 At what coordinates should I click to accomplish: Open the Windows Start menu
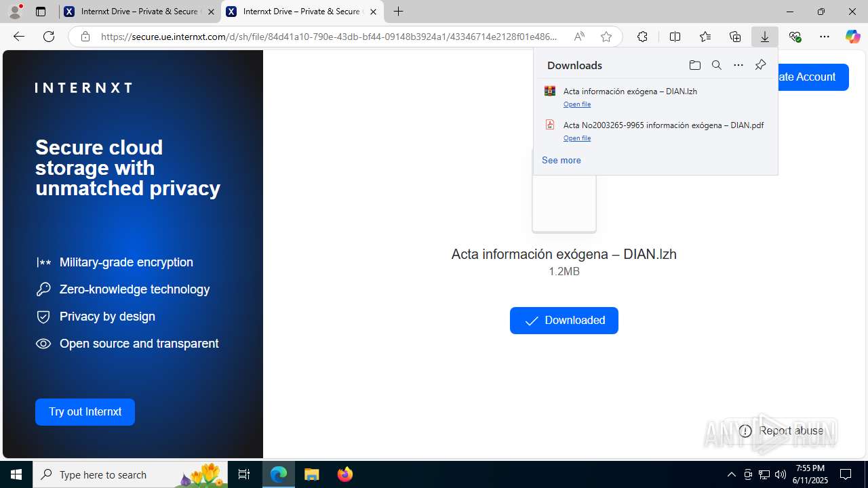click(x=16, y=474)
